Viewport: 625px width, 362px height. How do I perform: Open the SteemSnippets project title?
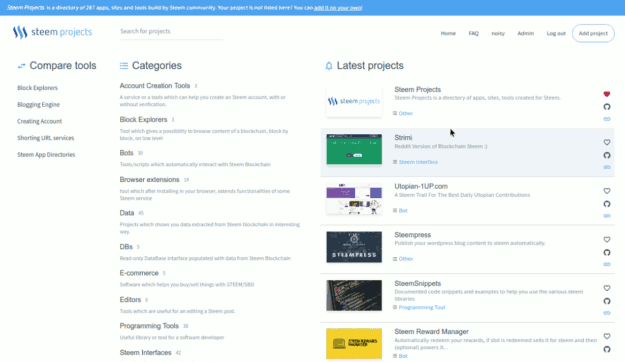[417, 283]
